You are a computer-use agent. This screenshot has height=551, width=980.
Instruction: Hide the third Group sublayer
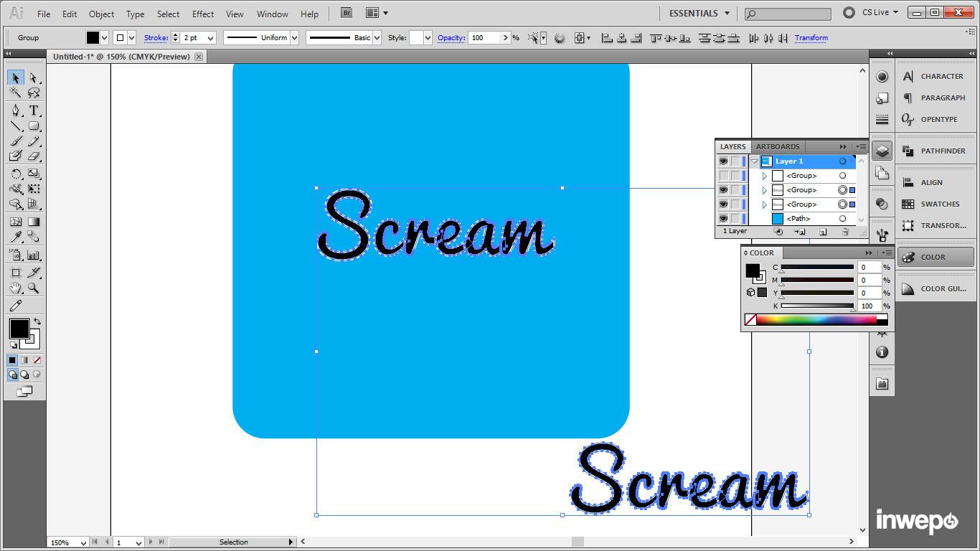(723, 204)
